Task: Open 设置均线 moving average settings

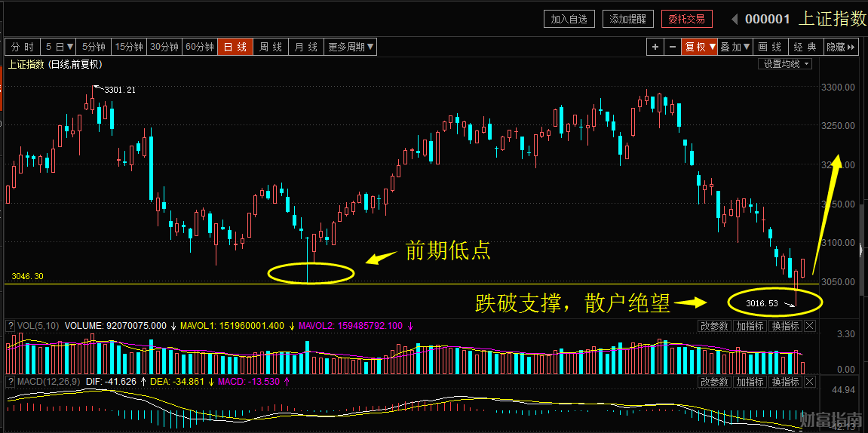Action: pos(785,63)
